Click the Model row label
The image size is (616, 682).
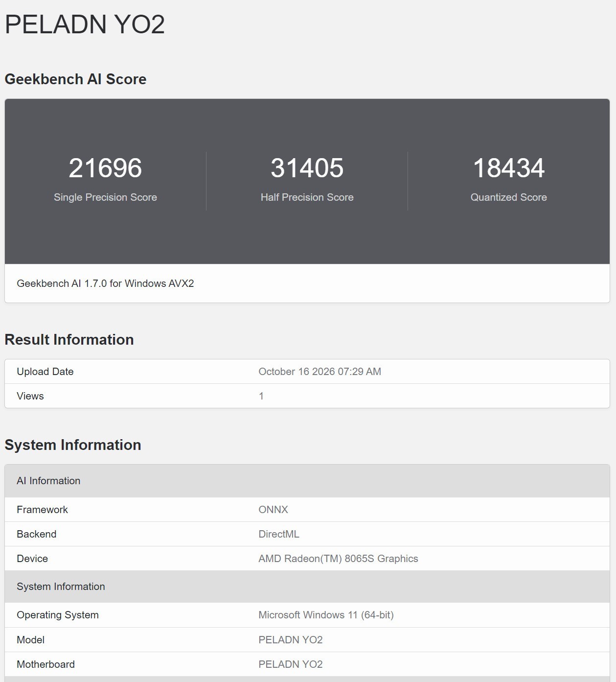point(30,640)
